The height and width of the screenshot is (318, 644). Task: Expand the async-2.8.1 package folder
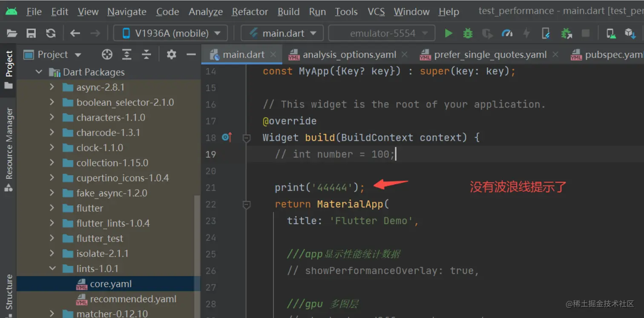click(x=52, y=87)
